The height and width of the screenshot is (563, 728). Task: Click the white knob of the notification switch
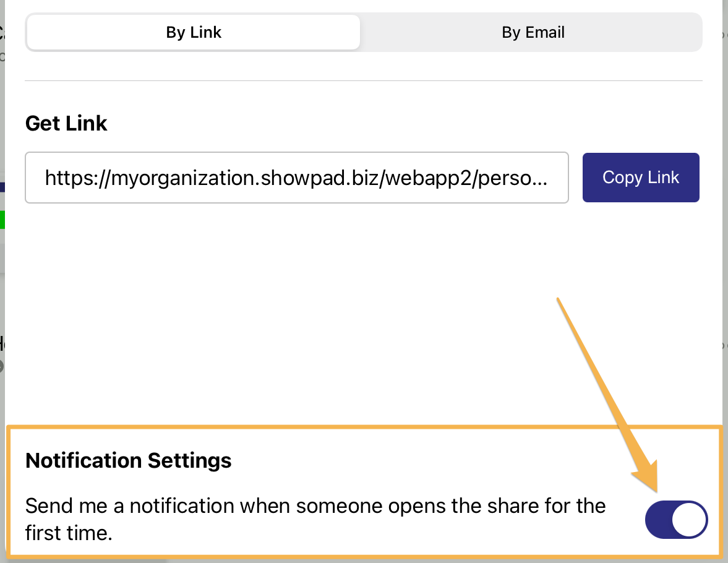click(x=689, y=520)
